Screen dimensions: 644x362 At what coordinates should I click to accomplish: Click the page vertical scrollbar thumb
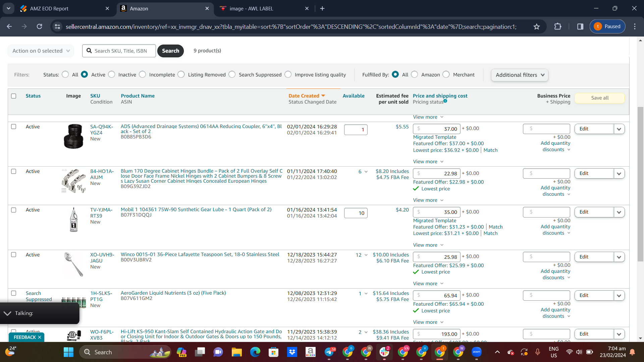point(640,184)
